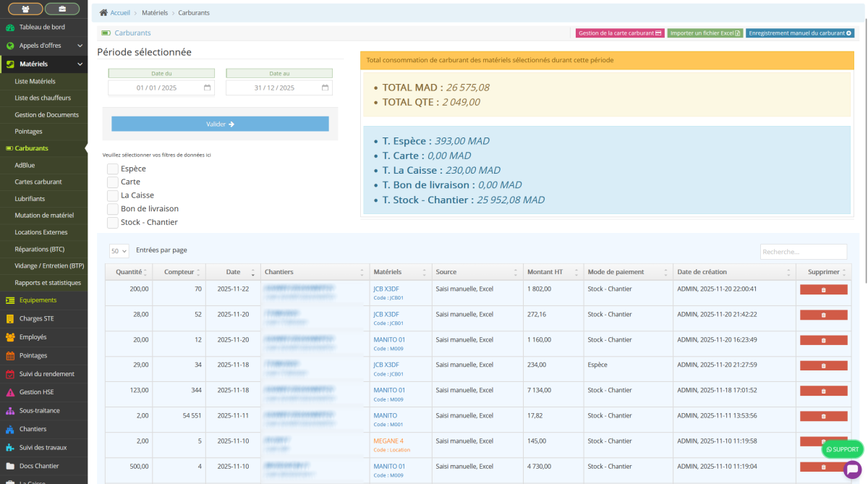The image size is (868, 484).
Task: Click calendar icon in 'Date du' field
Action: point(207,88)
